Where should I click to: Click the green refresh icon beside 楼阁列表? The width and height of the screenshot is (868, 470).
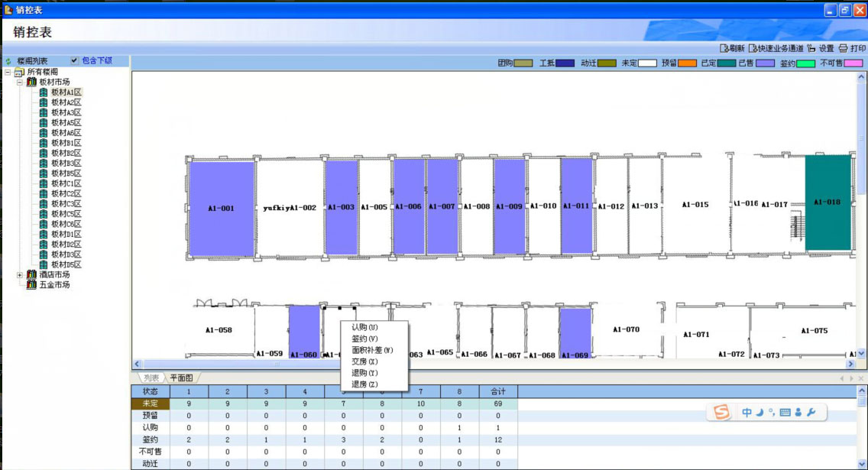(x=8, y=61)
